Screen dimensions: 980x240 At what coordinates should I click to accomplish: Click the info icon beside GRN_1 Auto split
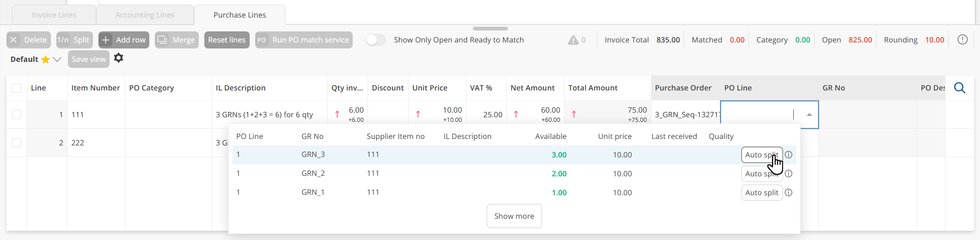[x=789, y=193]
